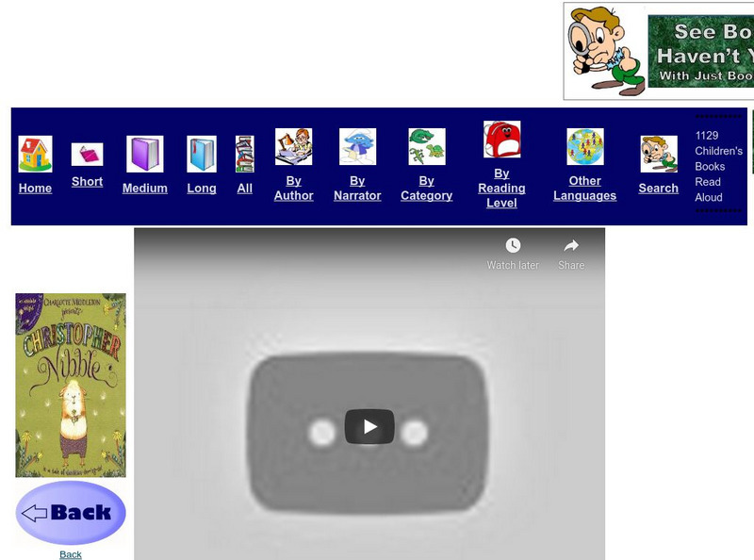Screen dimensions: 754x560
Task: Click the By Author writer icon
Action: (293, 147)
